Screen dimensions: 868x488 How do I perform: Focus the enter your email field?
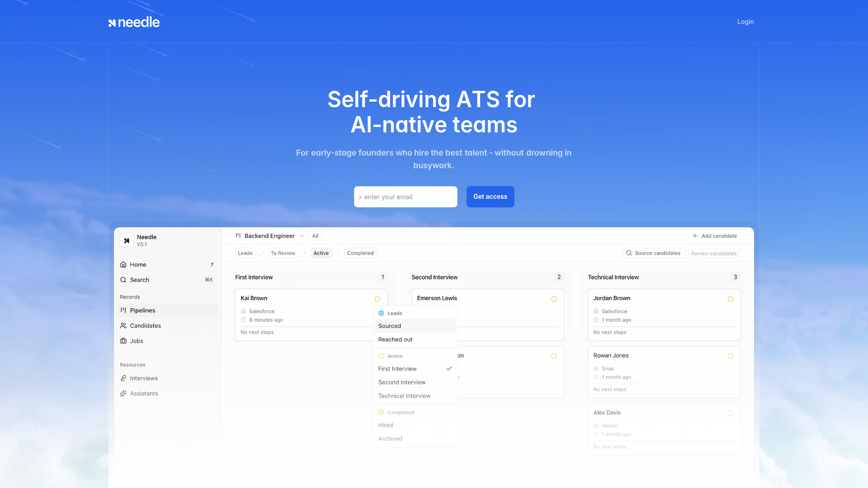(x=406, y=197)
